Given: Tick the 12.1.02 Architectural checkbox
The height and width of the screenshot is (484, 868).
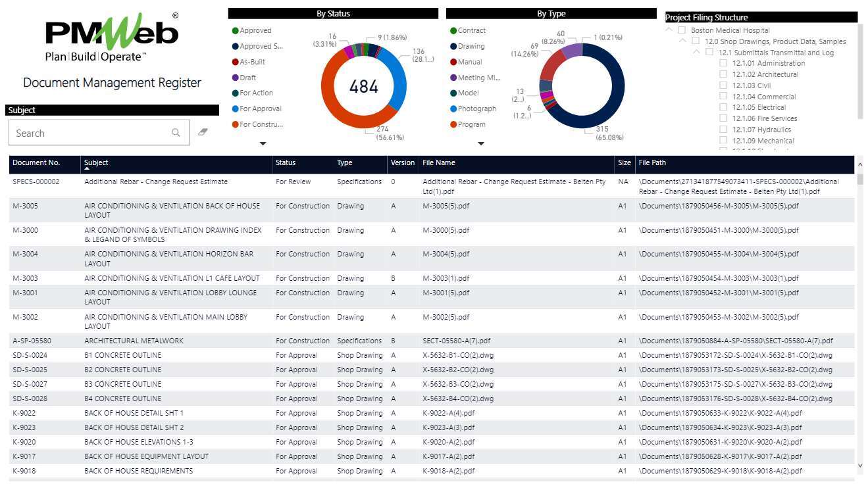Looking at the screenshot, I should (x=723, y=74).
